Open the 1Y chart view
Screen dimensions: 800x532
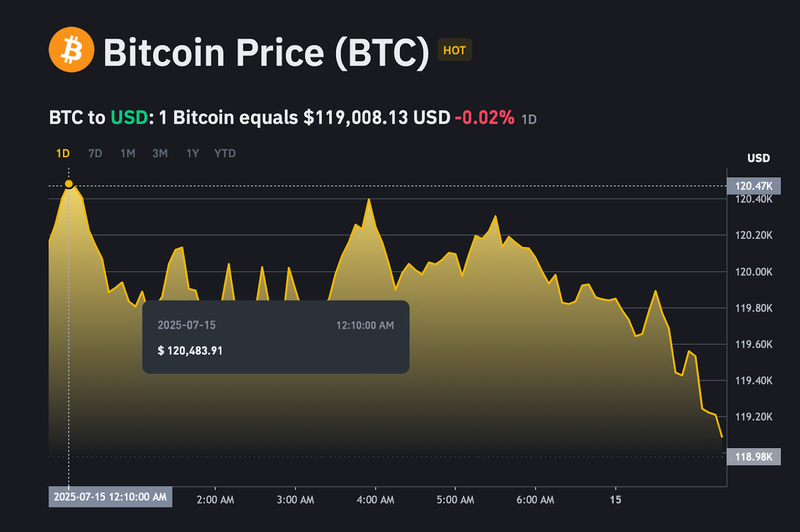pyautogui.click(x=191, y=153)
